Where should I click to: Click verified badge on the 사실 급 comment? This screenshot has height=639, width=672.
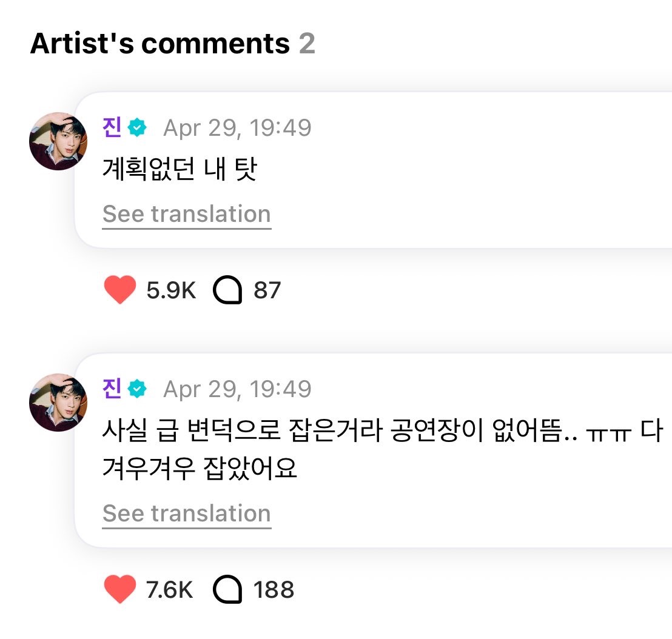coord(138,389)
